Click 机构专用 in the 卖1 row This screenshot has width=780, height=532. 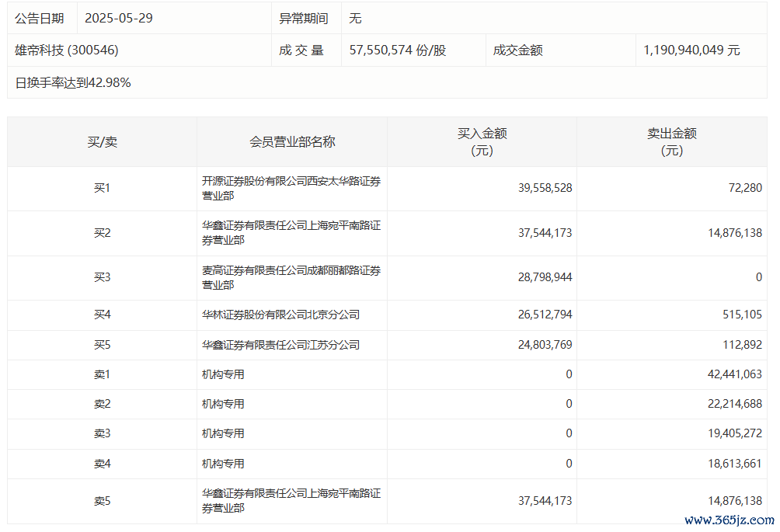(x=223, y=374)
